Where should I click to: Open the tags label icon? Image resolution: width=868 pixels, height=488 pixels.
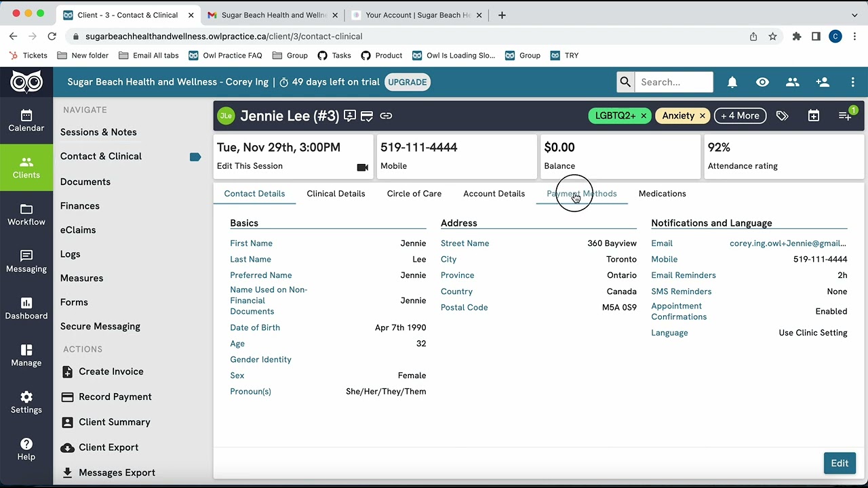(782, 116)
